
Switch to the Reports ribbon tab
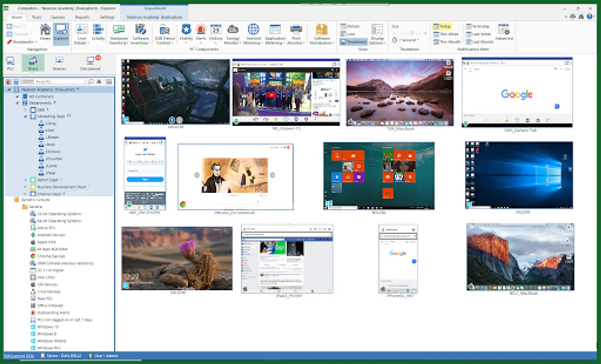pos(82,17)
